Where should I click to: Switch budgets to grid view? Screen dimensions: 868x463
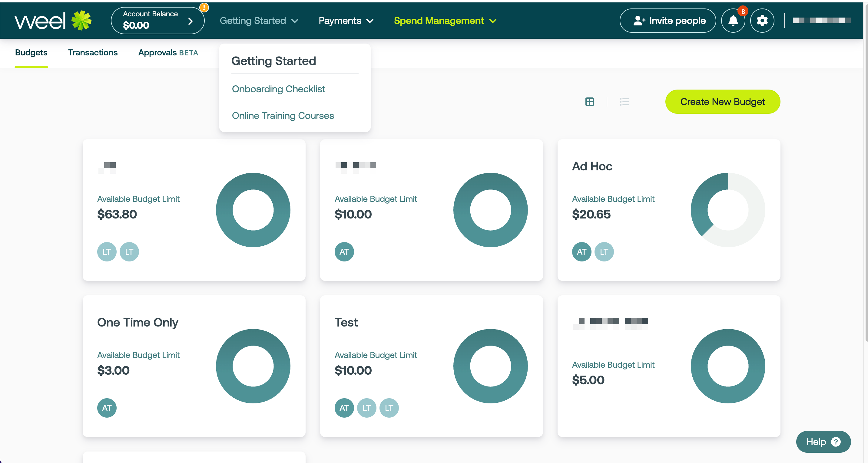click(x=589, y=102)
